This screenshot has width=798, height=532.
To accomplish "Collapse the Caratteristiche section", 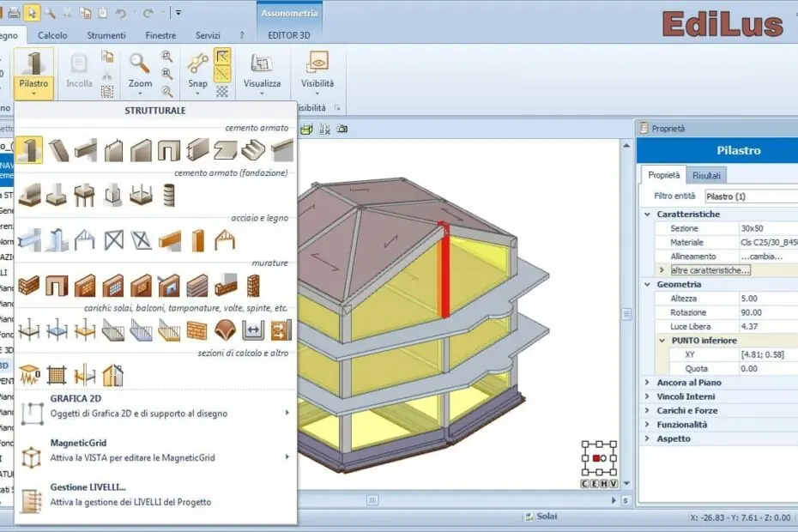I will [x=647, y=215].
